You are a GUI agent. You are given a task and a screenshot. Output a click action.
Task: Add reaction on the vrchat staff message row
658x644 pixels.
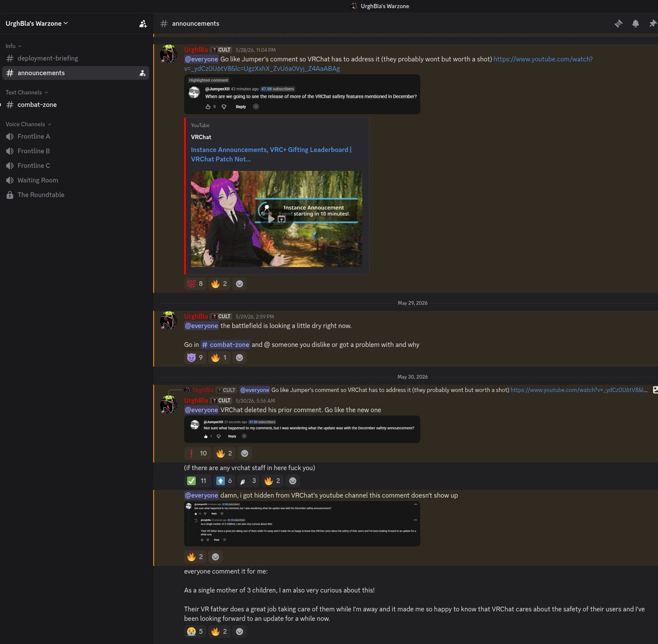tap(293, 481)
